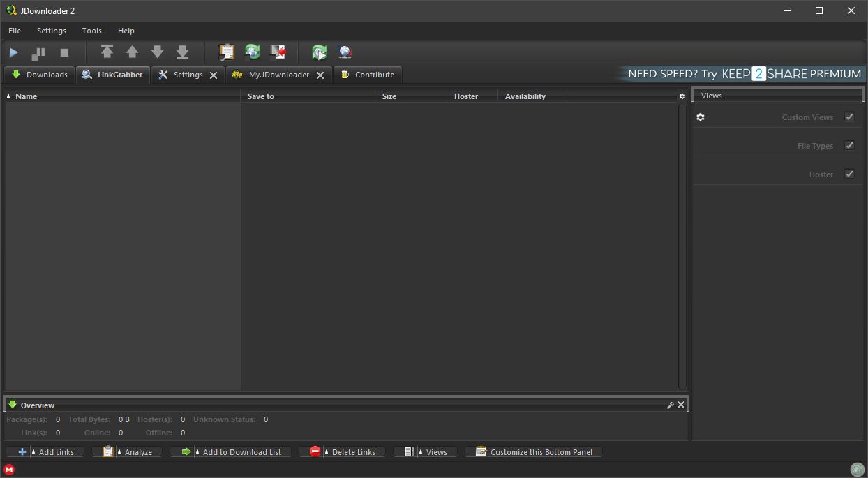Click the link table vertical scrollbar
The width and height of the screenshot is (868, 478).
[x=682, y=246]
